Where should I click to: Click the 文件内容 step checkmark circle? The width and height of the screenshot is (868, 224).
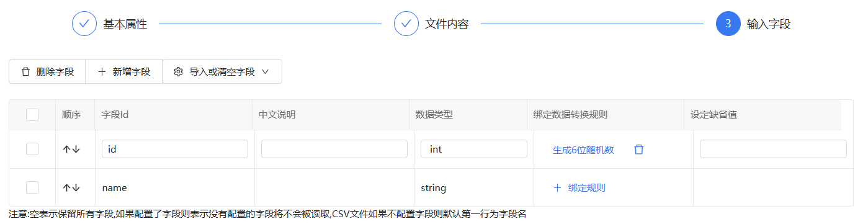tap(406, 24)
